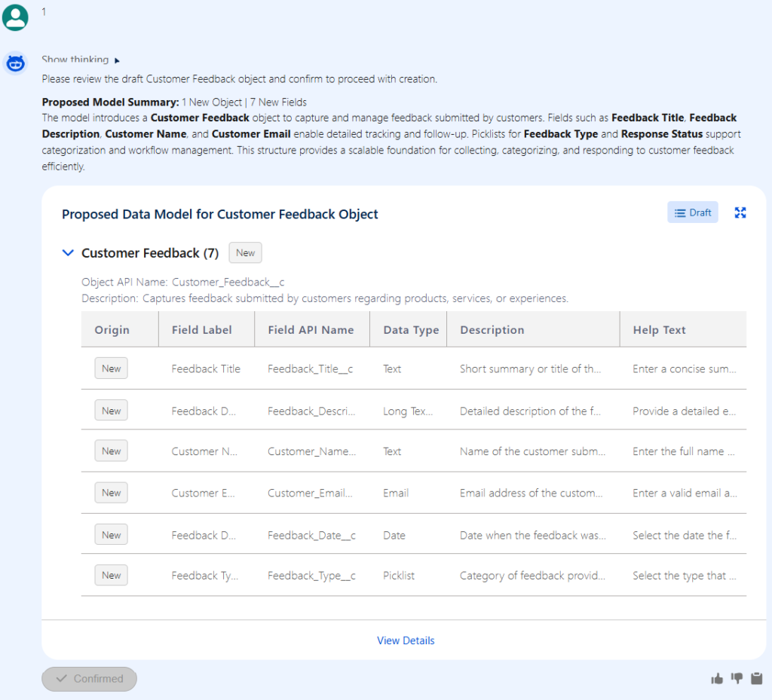The height and width of the screenshot is (700, 772).
Task: Collapse the Customer Feedback section chevron
Action: point(68,253)
